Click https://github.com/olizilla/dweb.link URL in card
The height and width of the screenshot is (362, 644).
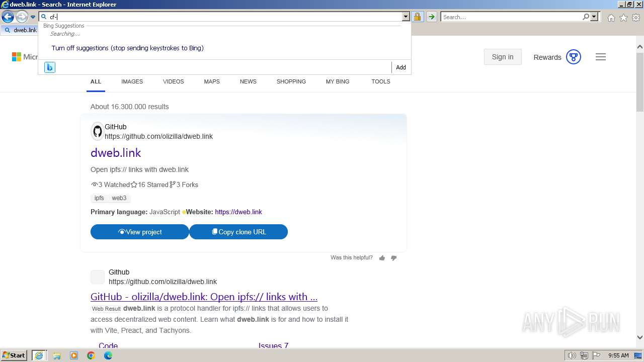click(x=158, y=136)
